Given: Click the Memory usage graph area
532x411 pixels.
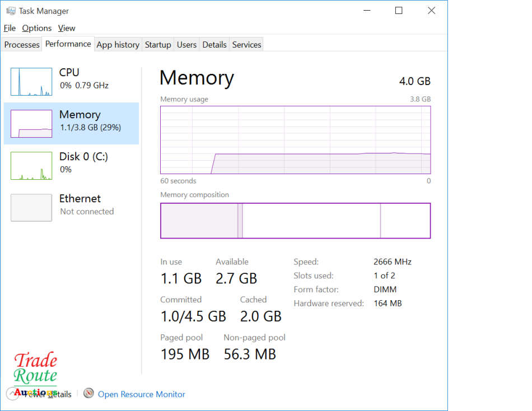Looking at the screenshot, I should point(295,140).
